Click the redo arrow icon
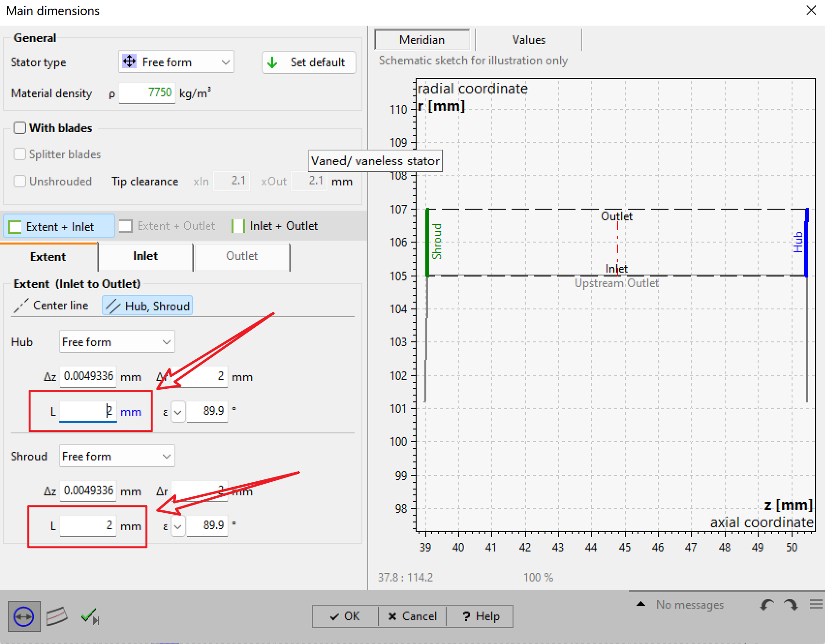Screen dimensions: 825x644 (791, 605)
